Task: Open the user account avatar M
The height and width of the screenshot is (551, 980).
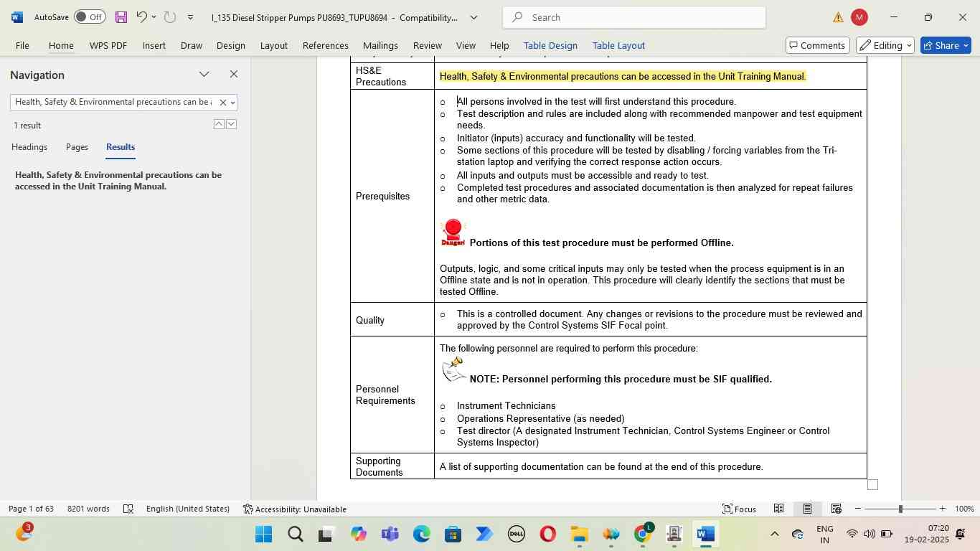Action: pos(859,17)
